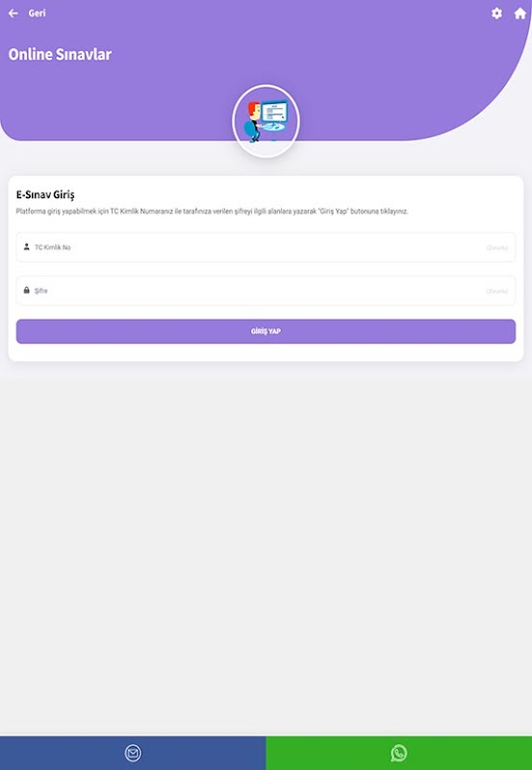Click the lock icon in password field
This screenshot has width=532, height=770.
pyautogui.click(x=27, y=291)
